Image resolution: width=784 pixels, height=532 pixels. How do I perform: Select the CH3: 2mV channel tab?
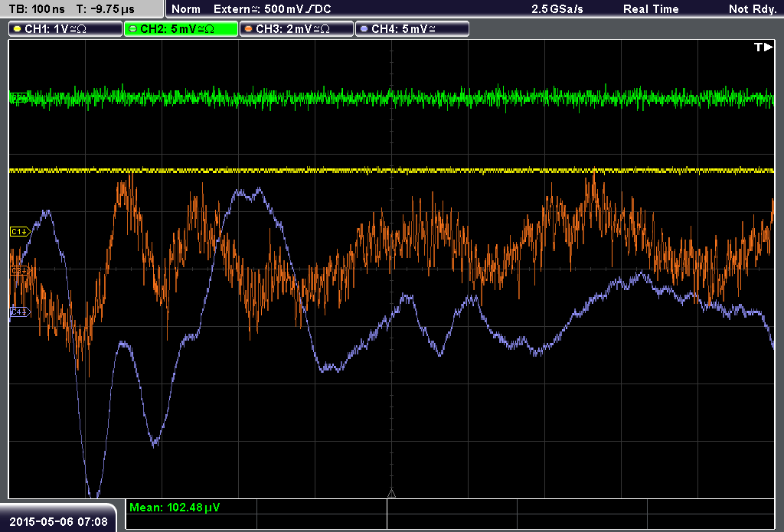pos(296,29)
